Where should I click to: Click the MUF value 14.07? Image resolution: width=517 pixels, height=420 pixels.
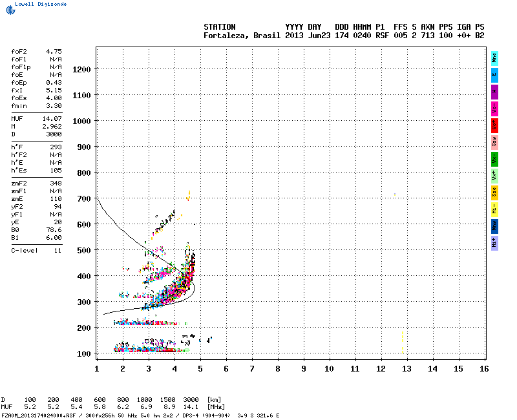tap(52, 119)
